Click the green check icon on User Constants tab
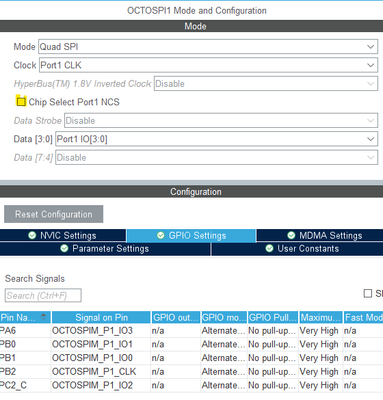The image size is (383, 400). (x=269, y=249)
